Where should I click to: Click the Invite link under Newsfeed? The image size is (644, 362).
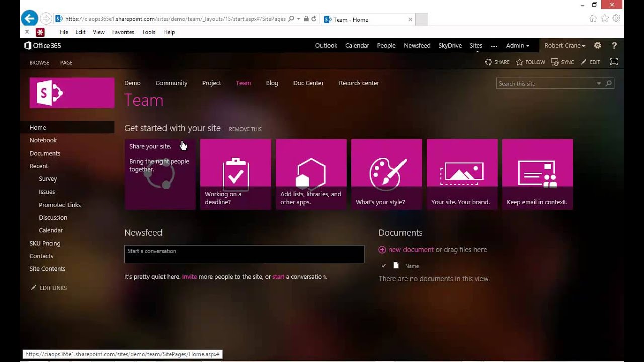[190, 277]
